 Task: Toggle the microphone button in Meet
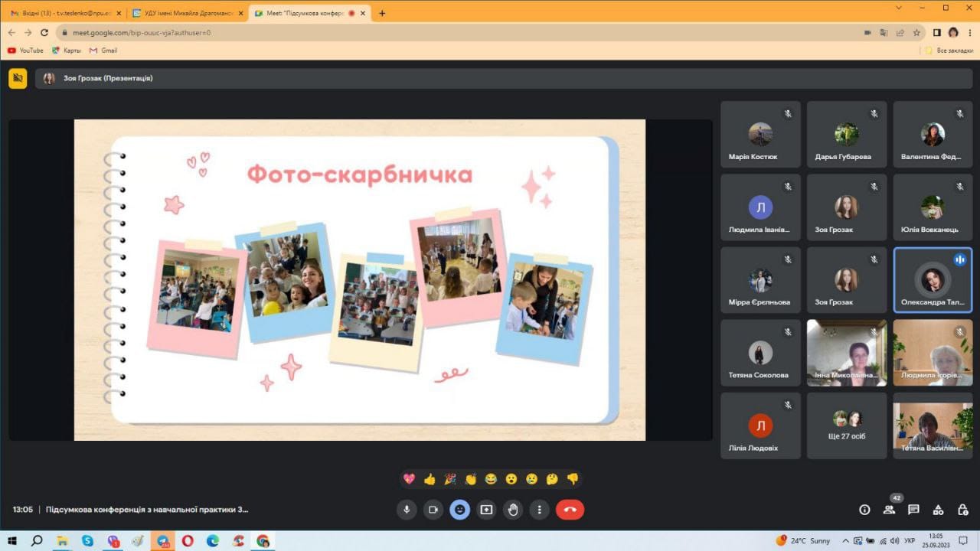tap(407, 510)
